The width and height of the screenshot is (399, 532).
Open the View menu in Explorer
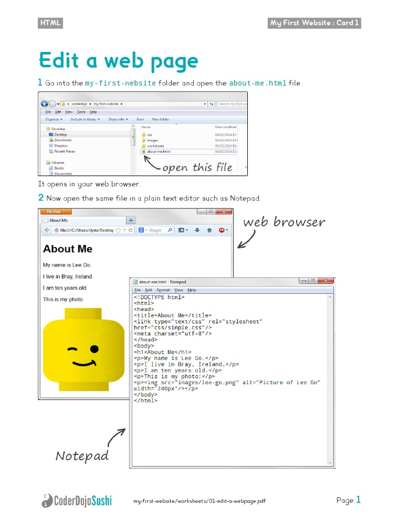69,112
